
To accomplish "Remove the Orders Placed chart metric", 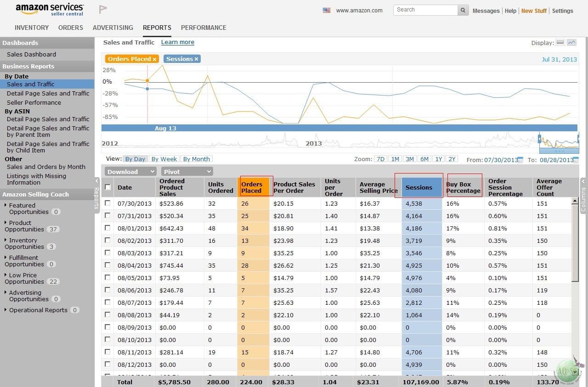I will [x=155, y=59].
